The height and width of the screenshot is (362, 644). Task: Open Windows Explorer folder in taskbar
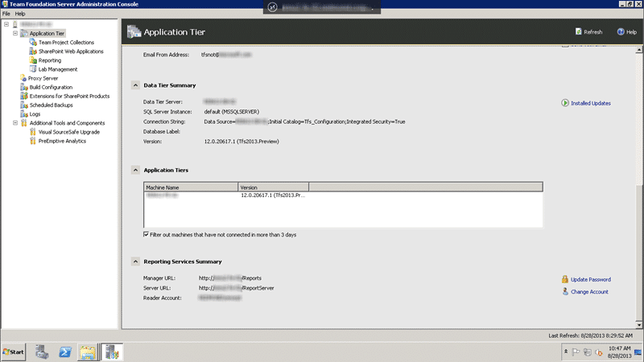pyautogui.click(x=88, y=352)
